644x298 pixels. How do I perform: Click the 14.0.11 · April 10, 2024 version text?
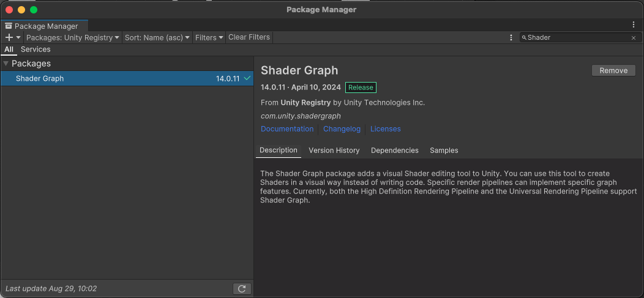click(x=301, y=88)
